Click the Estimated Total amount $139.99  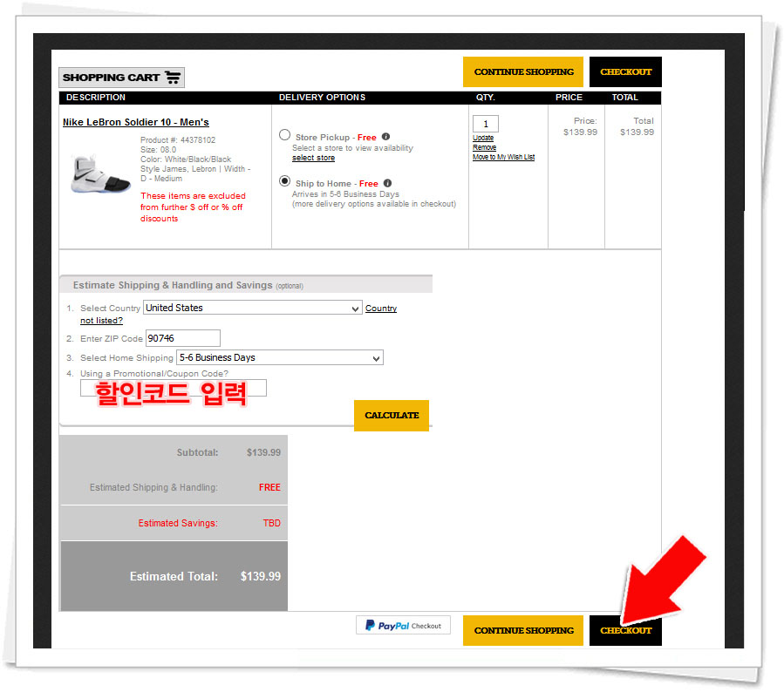tap(261, 577)
